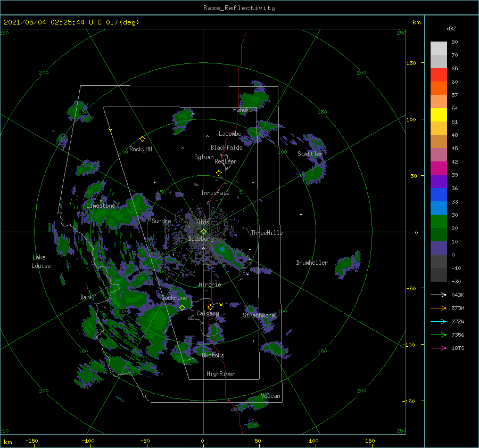479x448 pixels.
Task: Select the red 65-60 dBZ swatch
Action: [x=439, y=75]
